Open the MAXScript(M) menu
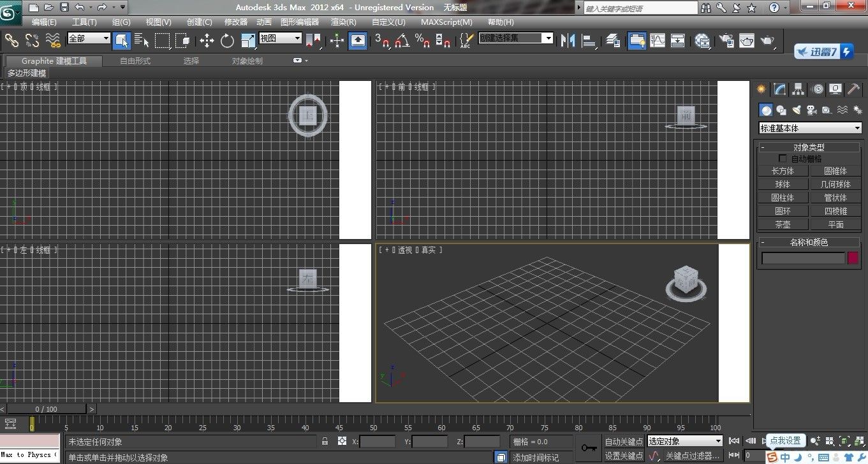 [x=446, y=22]
